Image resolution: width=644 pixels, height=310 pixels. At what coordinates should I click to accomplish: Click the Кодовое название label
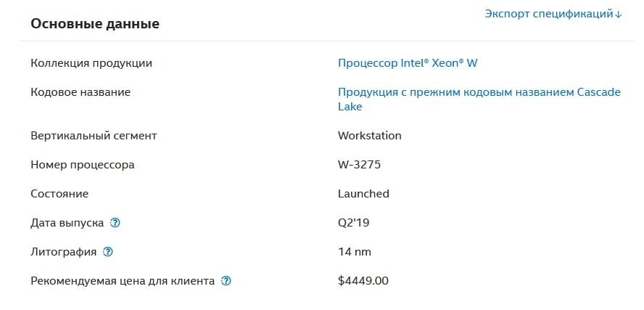pos(80,92)
